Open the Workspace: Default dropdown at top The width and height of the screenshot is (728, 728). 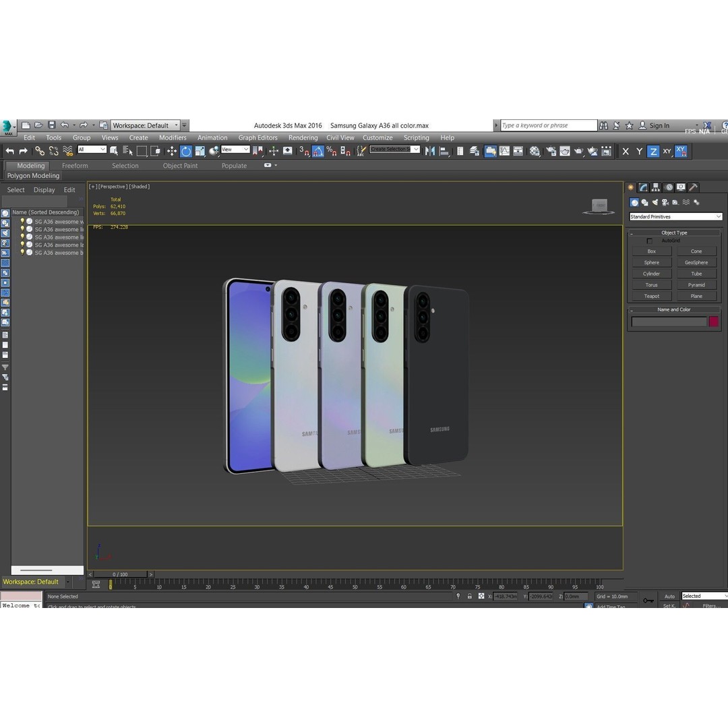coord(146,125)
